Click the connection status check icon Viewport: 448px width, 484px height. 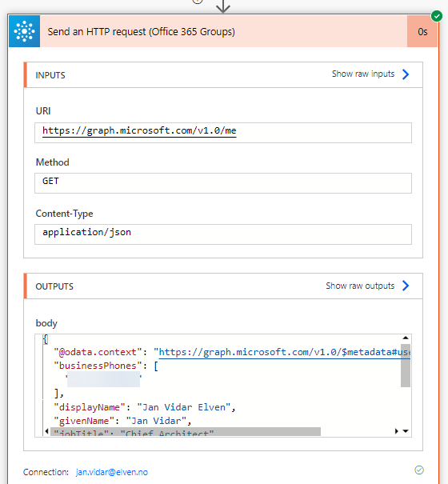coord(419,470)
